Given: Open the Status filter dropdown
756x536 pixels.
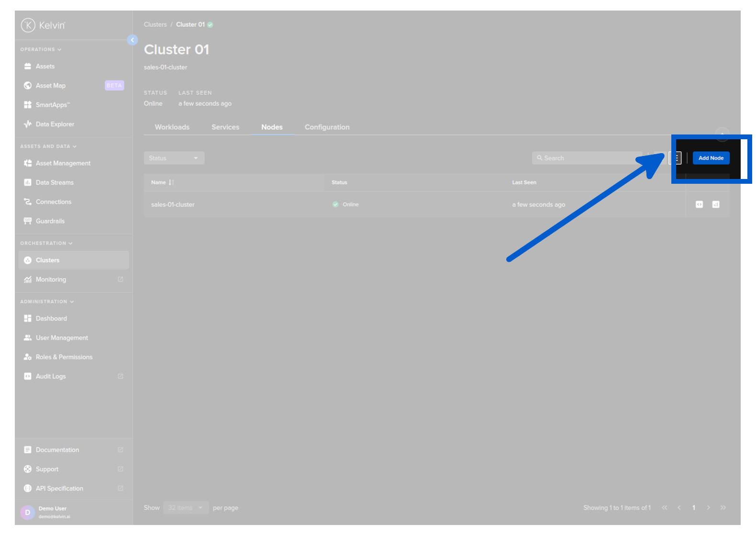Looking at the screenshot, I should tap(174, 158).
